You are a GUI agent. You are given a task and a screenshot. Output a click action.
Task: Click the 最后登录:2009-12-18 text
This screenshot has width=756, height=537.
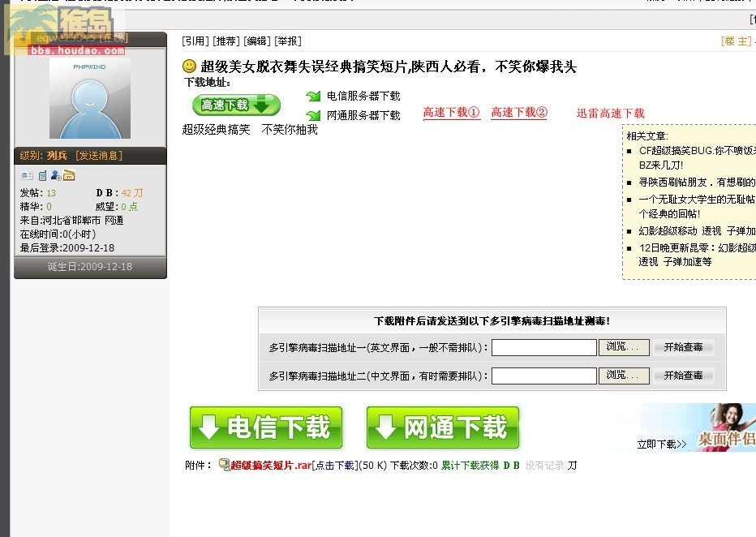[x=67, y=247]
